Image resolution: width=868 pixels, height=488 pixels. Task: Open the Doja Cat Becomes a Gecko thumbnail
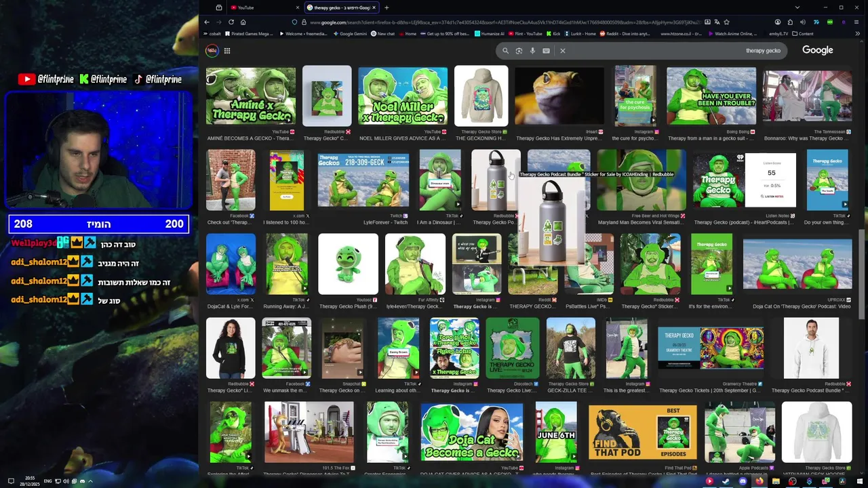coord(472,432)
